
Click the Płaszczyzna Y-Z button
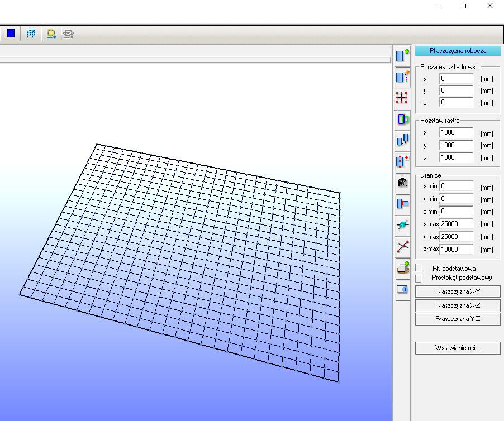point(458,319)
